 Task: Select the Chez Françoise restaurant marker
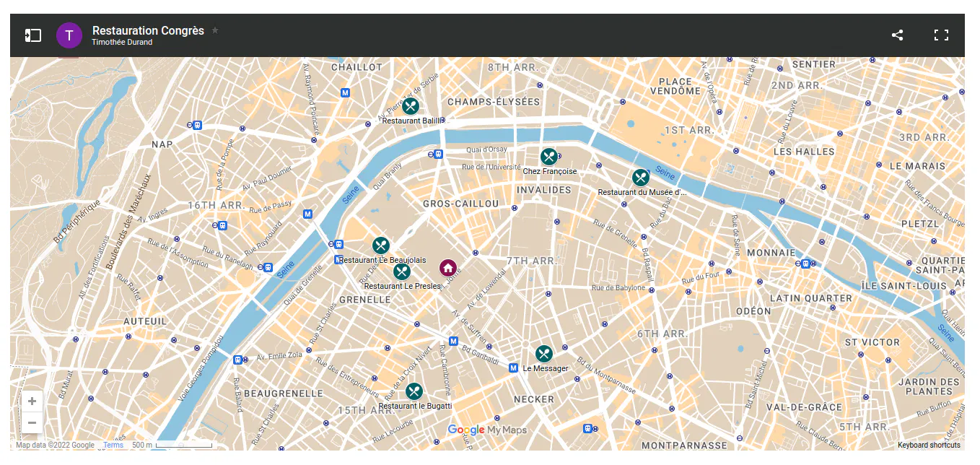(549, 157)
